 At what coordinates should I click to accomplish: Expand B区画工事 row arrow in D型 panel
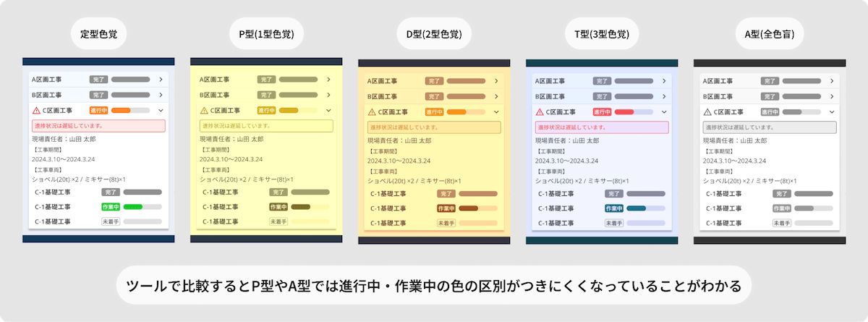[x=496, y=96]
